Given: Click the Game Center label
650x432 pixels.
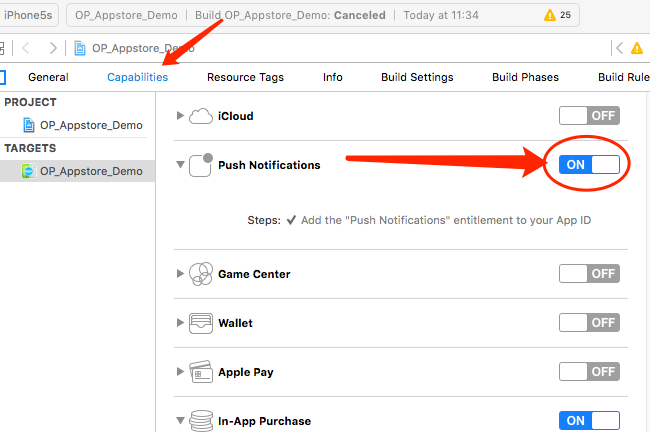Looking at the screenshot, I should [254, 274].
